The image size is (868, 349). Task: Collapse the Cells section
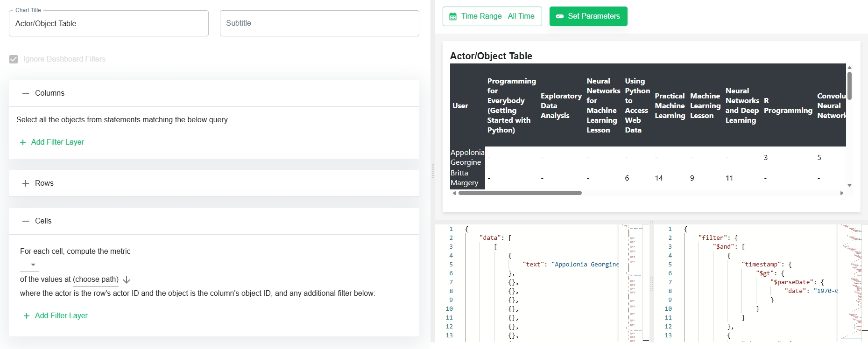pos(26,221)
